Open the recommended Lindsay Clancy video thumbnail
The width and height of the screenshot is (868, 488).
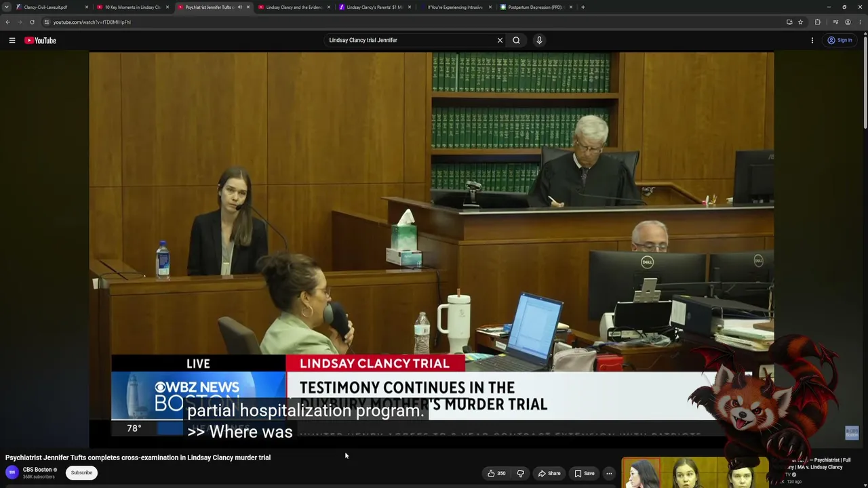[x=695, y=472]
